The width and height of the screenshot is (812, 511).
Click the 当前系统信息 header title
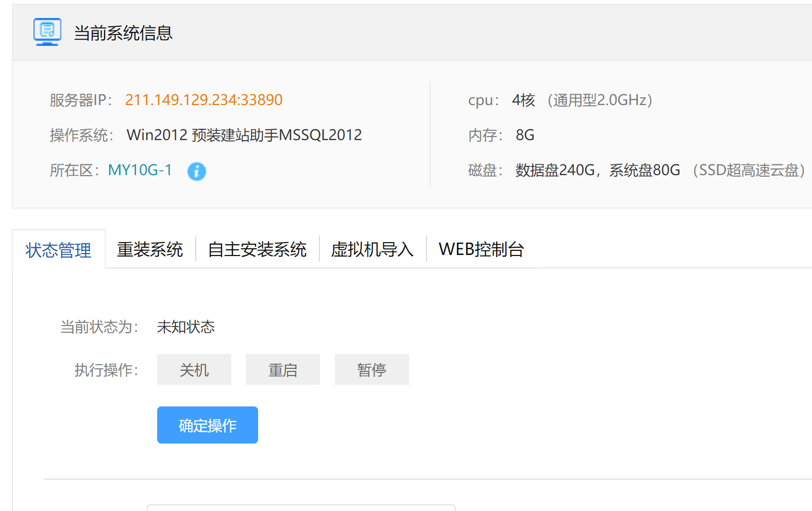click(x=123, y=33)
